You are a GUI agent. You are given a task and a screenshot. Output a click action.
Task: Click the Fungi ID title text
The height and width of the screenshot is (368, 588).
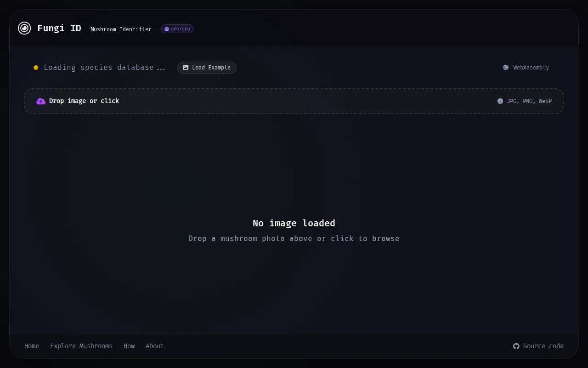tap(59, 28)
